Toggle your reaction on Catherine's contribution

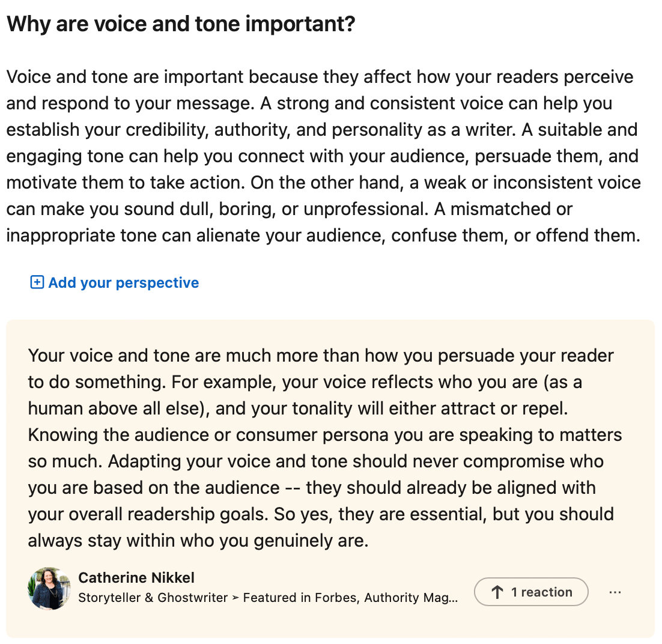click(x=531, y=592)
